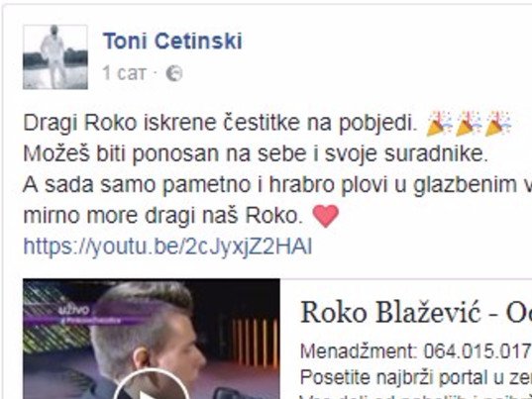The height and width of the screenshot is (399, 532).
Task: Click the second party popper emoji
Action: pyautogui.click(x=469, y=124)
